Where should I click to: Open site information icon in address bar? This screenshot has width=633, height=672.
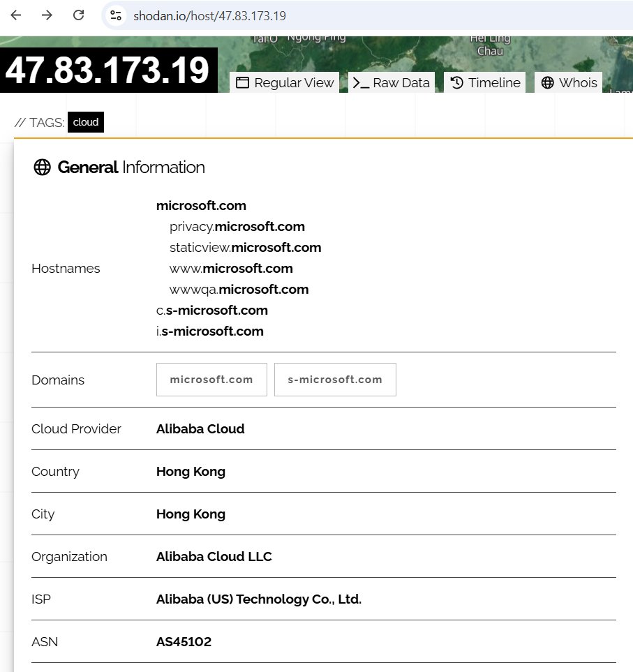coord(116,16)
